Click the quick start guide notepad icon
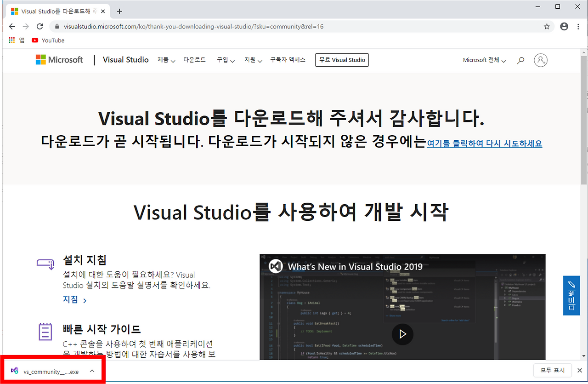588x384 pixels. point(45,331)
